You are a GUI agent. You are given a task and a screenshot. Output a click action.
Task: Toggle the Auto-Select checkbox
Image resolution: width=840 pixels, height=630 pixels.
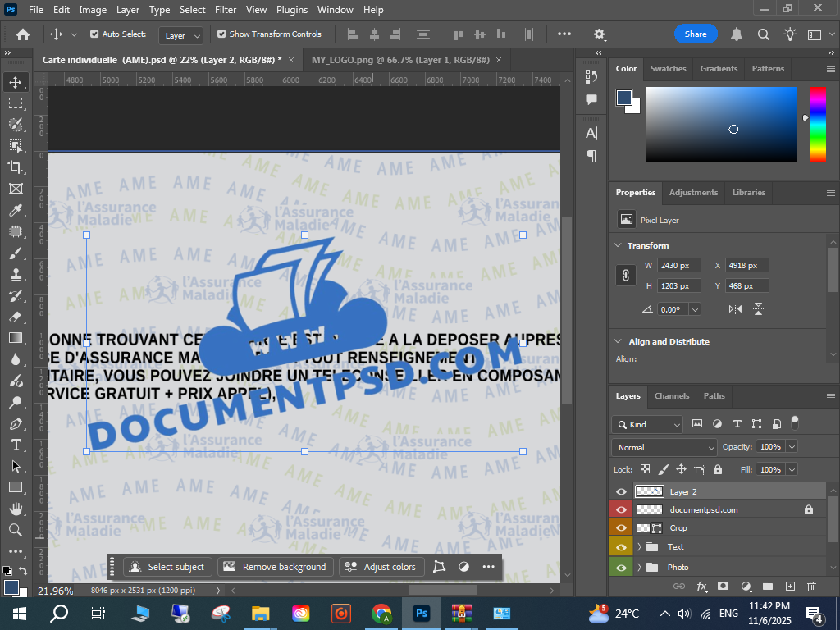94,34
